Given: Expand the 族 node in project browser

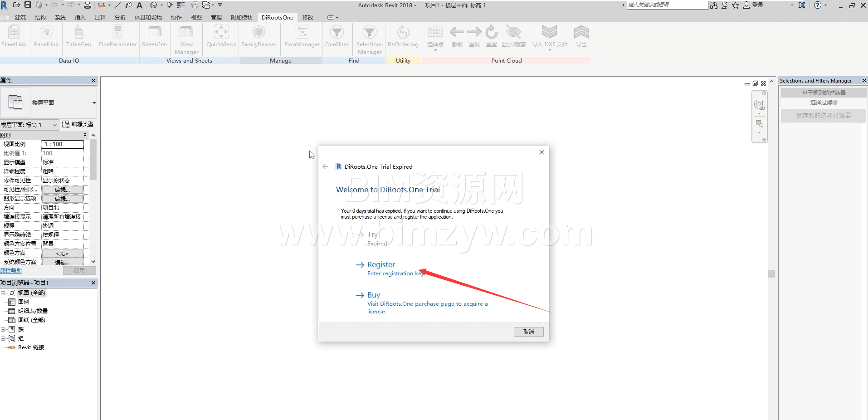Looking at the screenshot, I should tap(3, 329).
